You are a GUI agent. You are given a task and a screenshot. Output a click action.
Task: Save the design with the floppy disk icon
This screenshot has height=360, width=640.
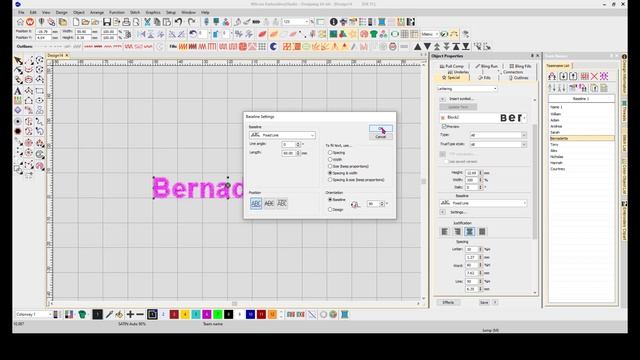[x=107, y=22]
